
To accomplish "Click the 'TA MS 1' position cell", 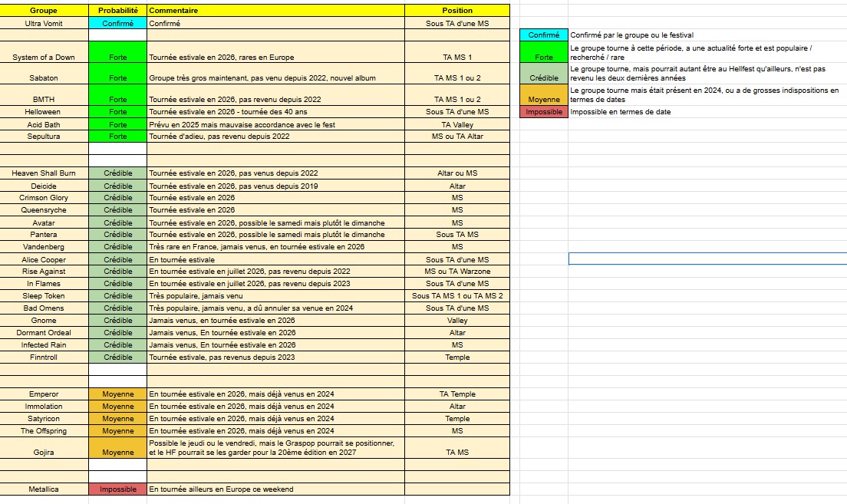I will click(x=457, y=52).
